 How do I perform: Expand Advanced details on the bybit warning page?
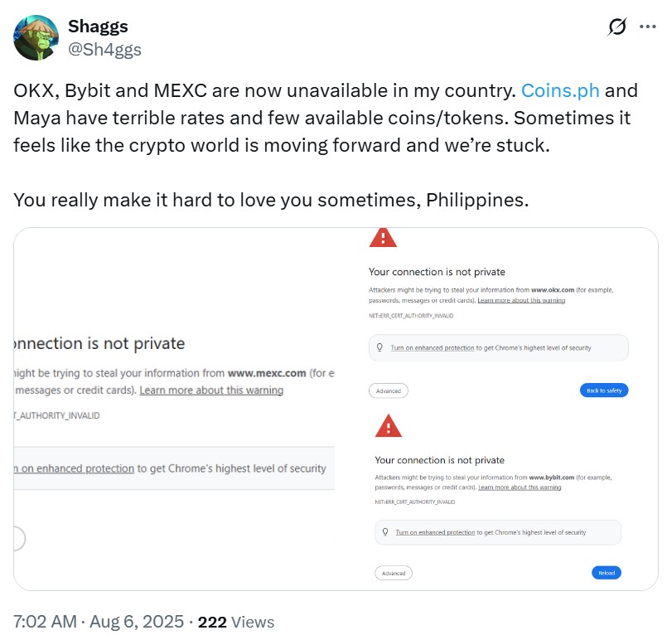pos(393,572)
